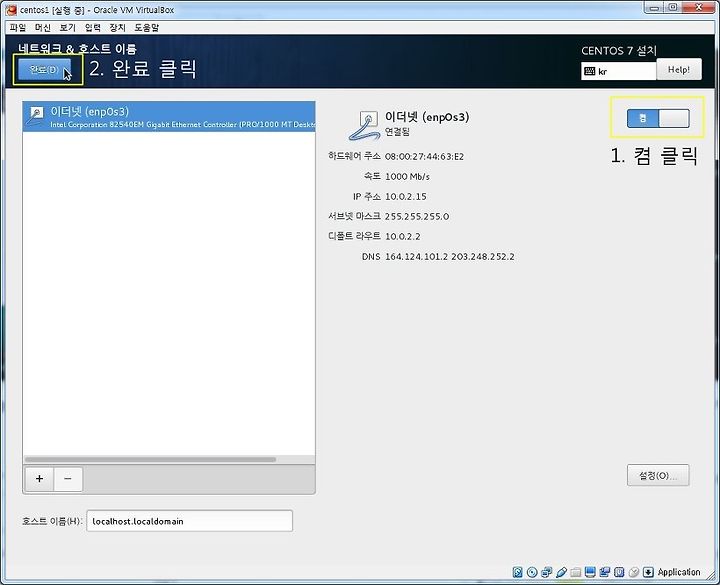
Task: Click the 호스트 이름(H): label
Action: point(52,521)
